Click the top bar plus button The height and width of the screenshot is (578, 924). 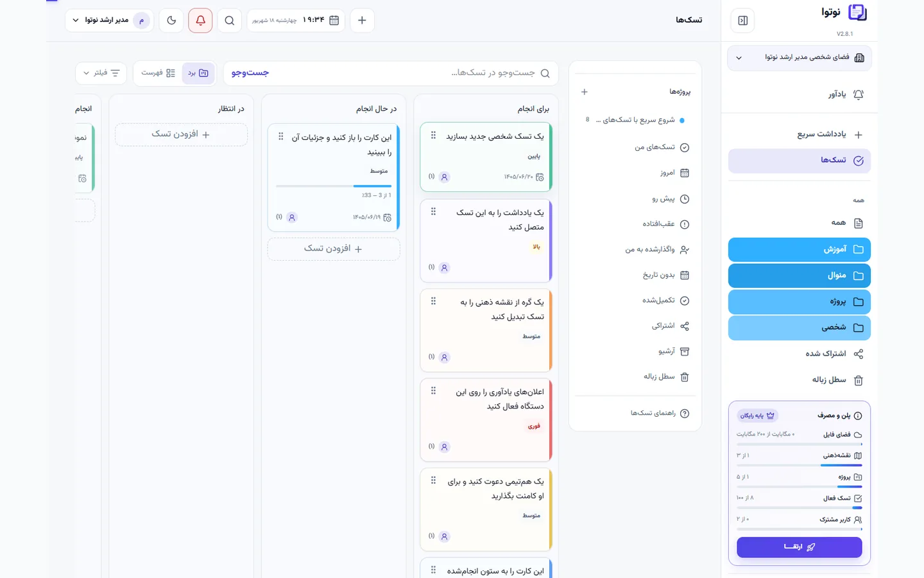(x=362, y=21)
